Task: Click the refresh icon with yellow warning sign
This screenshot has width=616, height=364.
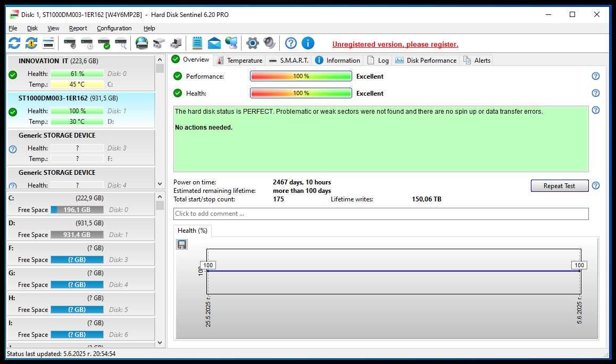Action: coord(31,43)
